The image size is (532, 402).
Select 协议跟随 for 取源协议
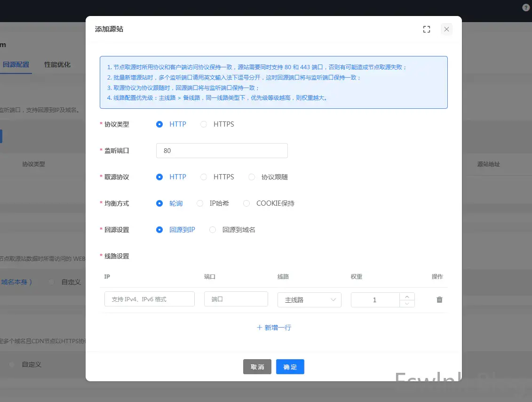252,177
